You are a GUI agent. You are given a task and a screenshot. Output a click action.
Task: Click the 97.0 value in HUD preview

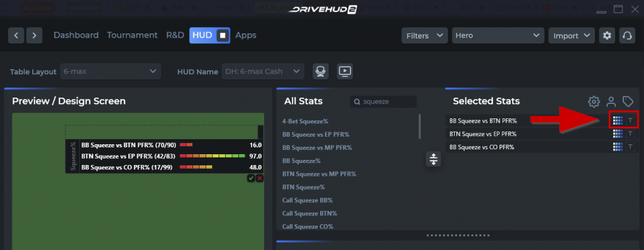pos(255,156)
